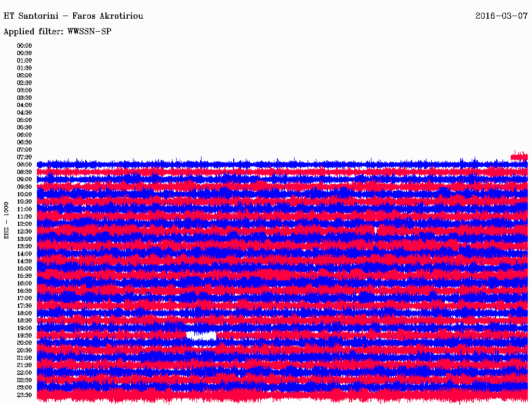Select the 00:00 time label

pyautogui.click(x=24, y=46)
